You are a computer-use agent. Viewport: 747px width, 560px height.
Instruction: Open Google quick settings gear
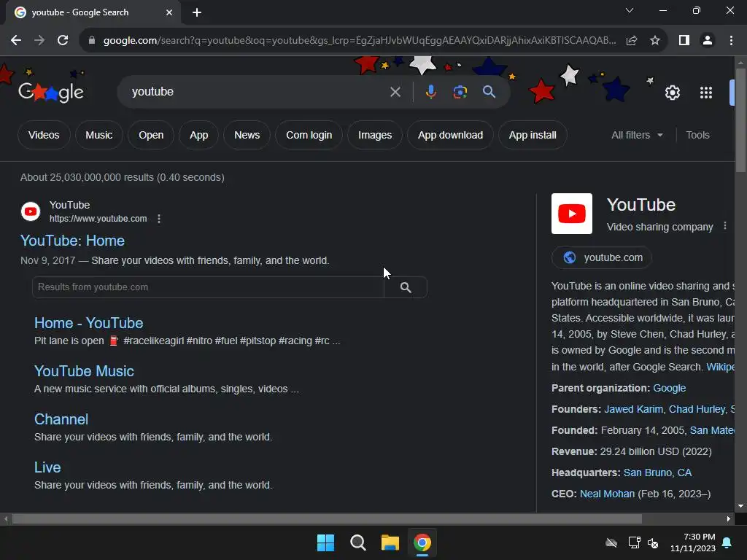tap(672, 93)
